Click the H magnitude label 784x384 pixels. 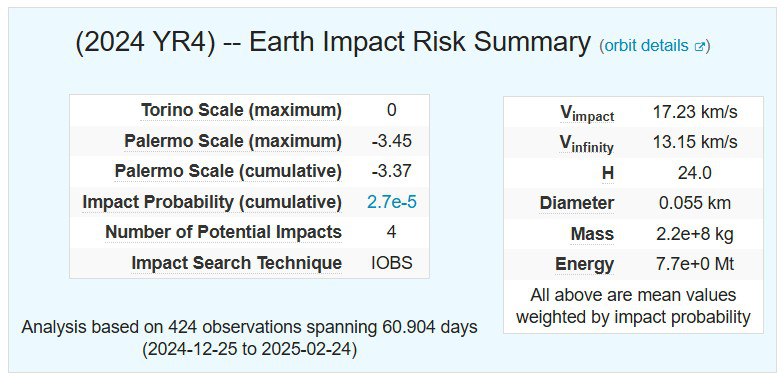click(608, 174)
